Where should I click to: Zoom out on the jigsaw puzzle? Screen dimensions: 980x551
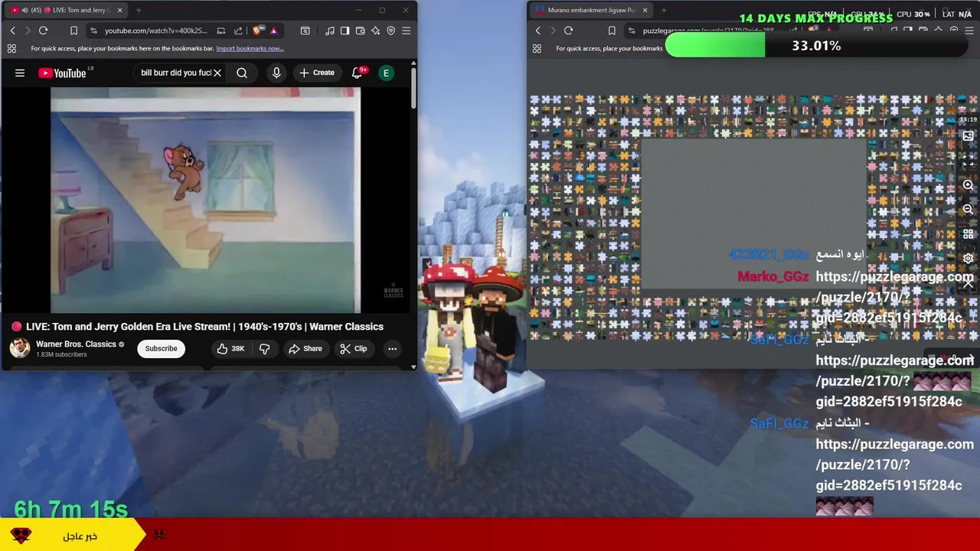[968, 210]
